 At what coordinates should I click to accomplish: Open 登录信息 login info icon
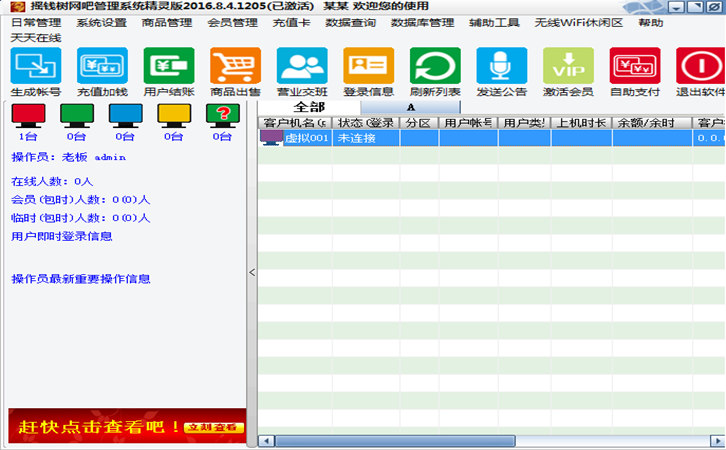click(368, 66)
